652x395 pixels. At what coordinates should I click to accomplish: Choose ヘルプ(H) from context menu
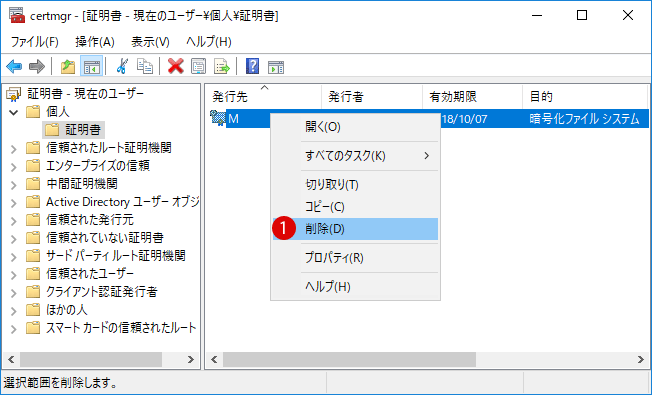356,286
